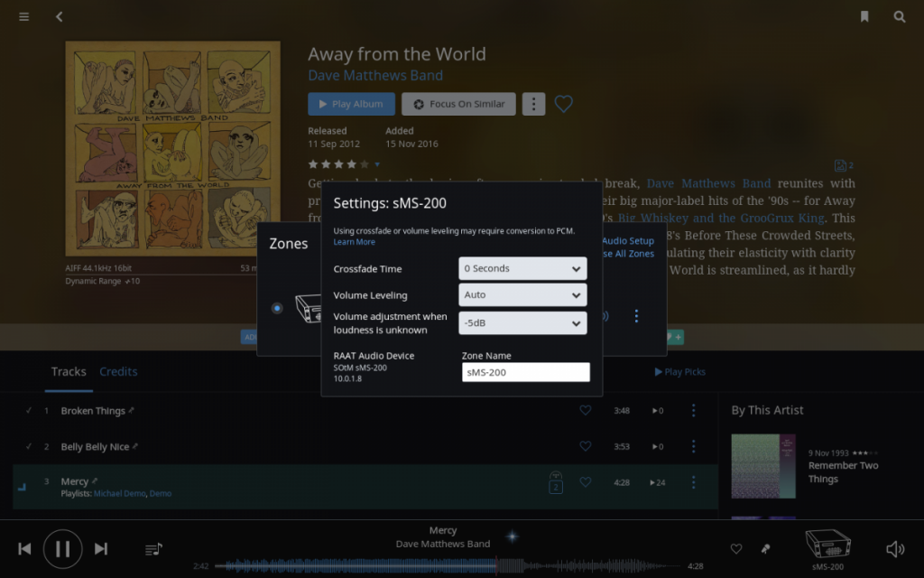Open the Volume Leveling dropdown
The width and height of the screenshot is (924, 578).
(x=522, y=295)
